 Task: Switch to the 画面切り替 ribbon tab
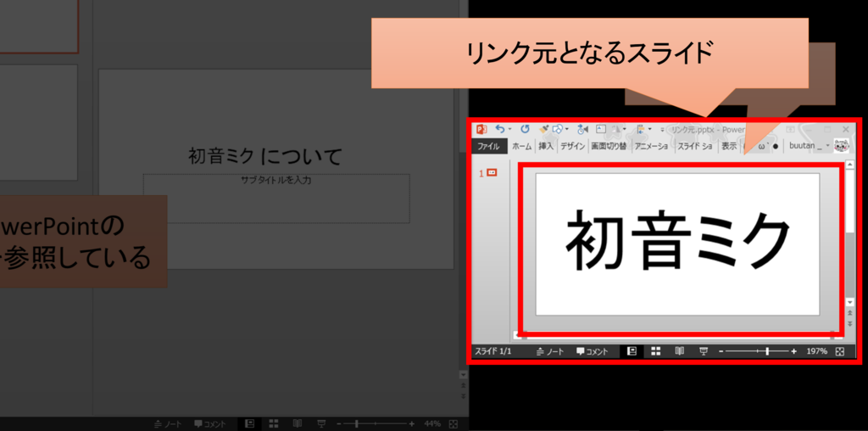click(609, 146)
